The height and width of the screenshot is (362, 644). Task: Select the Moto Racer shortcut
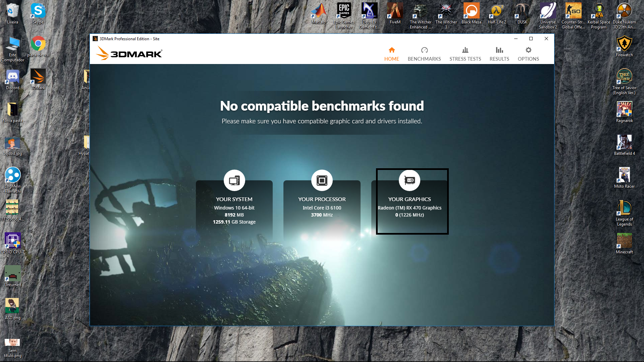[624, 178]
